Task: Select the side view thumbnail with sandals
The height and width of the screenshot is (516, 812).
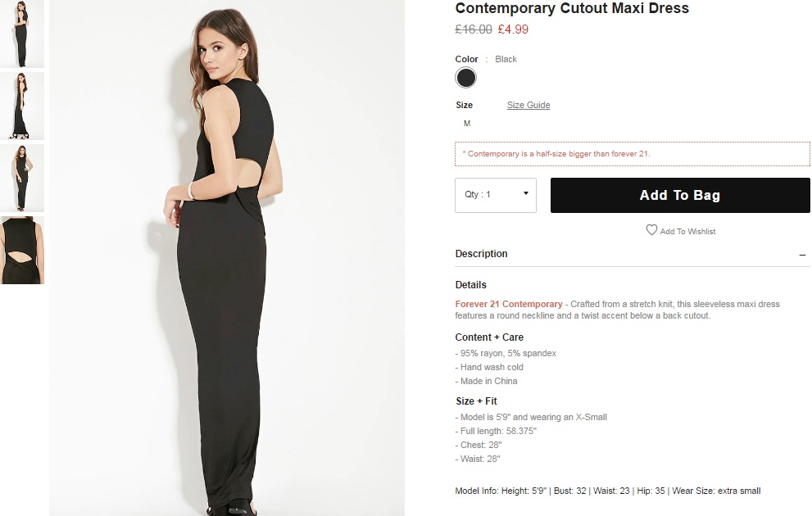Action: [x=22, y=106]
